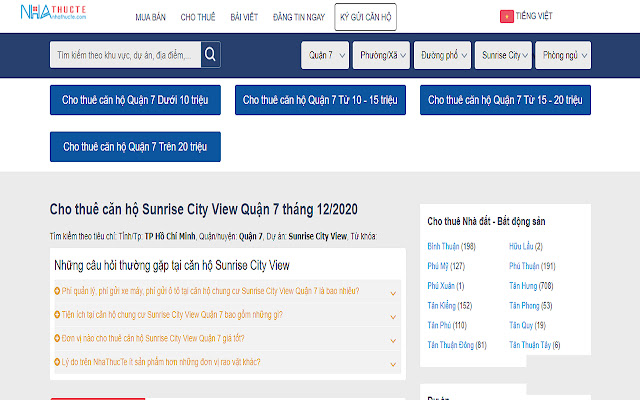Viewport: 640px width, 400px height.
Task: Click the Vietnam flag icon
Action: tap(507, 16)
